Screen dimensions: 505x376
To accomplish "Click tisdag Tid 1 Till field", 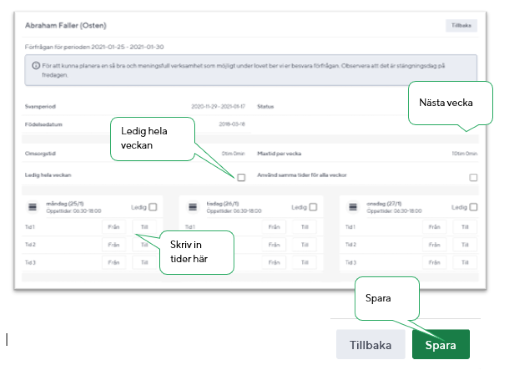I will 305,227.
